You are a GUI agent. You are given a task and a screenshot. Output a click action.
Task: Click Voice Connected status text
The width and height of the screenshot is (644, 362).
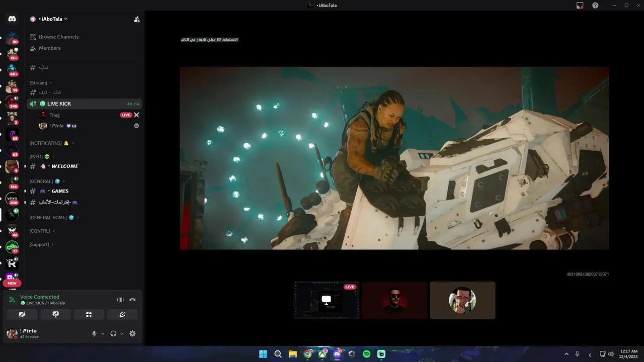(40, 297)
